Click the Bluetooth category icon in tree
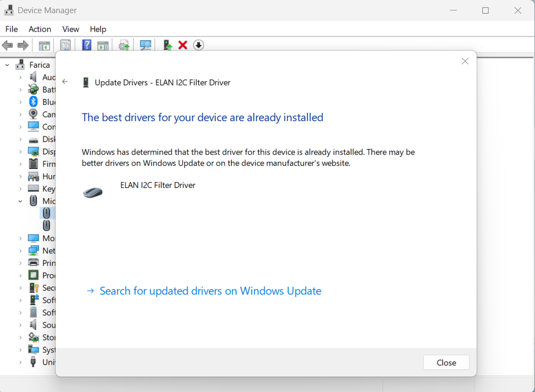Image resolution: width=535 pixels, height=392 pixels. pyautogui.click(x=34, y=102)
